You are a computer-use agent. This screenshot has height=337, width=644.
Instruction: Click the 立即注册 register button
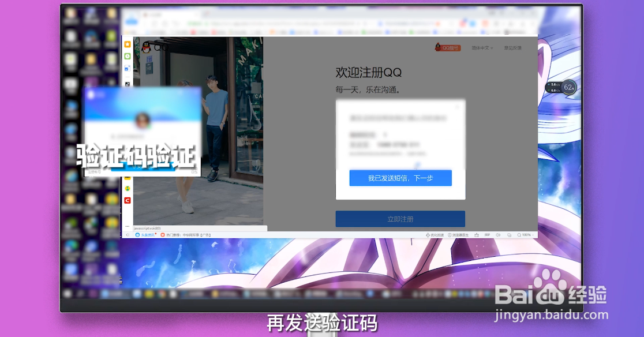pos(400,219)
